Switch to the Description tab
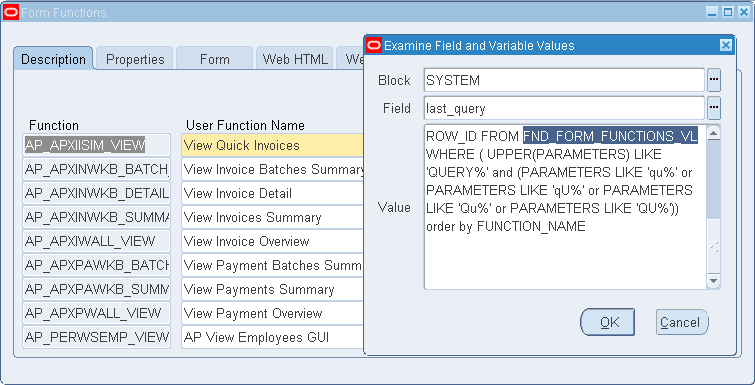This screenshot has height=385, width=755. tap(53, 59)
